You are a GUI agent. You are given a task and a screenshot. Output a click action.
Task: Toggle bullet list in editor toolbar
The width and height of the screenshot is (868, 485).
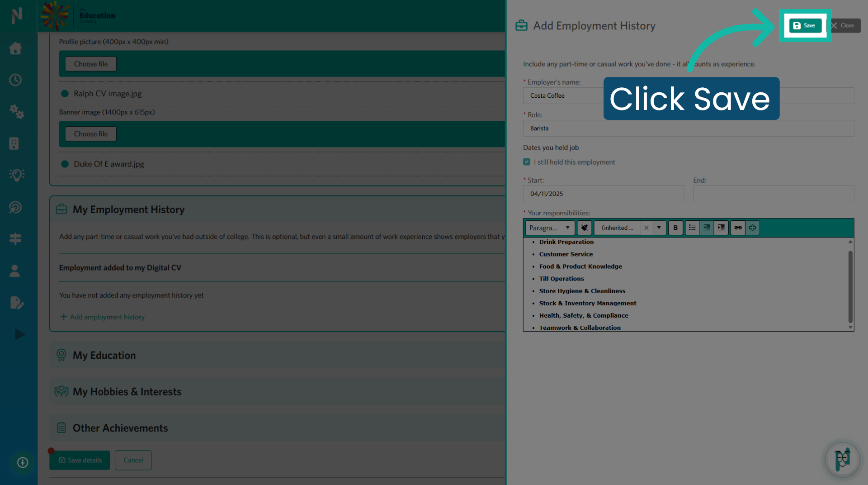coord(692,228)
